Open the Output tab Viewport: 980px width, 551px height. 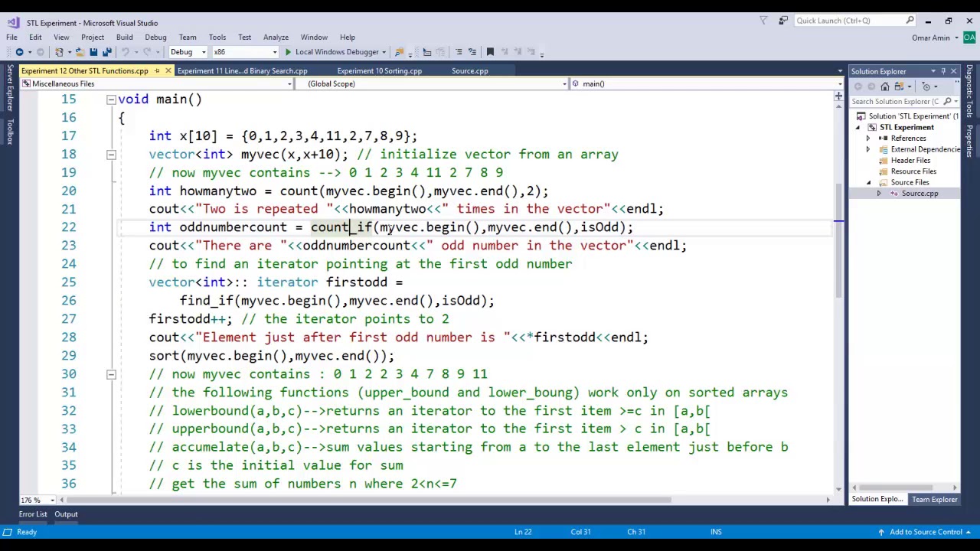[x=66, y=514]
